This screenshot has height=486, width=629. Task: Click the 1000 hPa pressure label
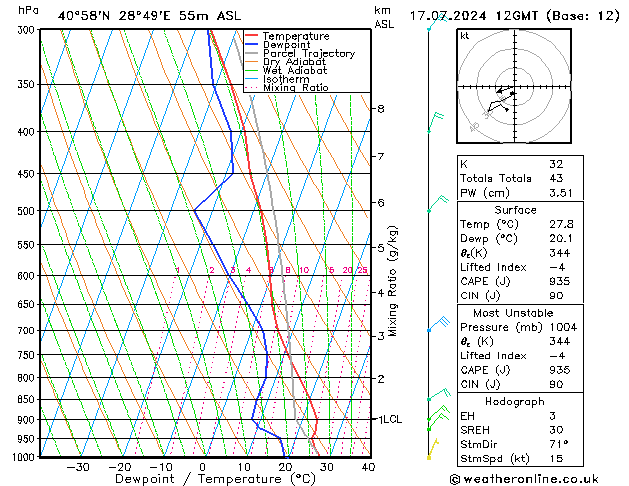coord(24,457)
